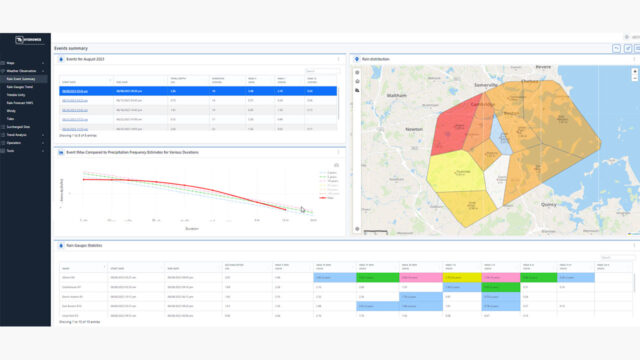Click the yellow highlighted cell in the first gauge row

pyautogui.click(x=462, y=278)
